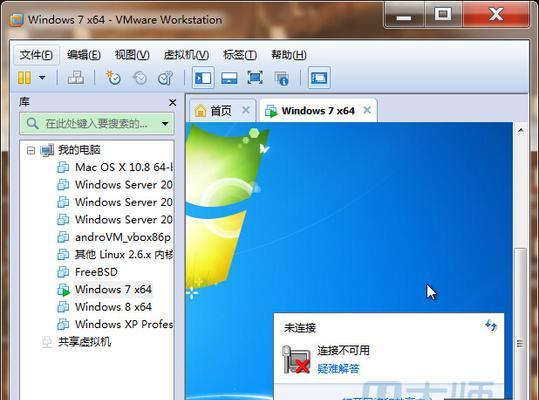Minimize the VMware Workstation window
This screenshot has width=539, height=400.
click(404, 15)
